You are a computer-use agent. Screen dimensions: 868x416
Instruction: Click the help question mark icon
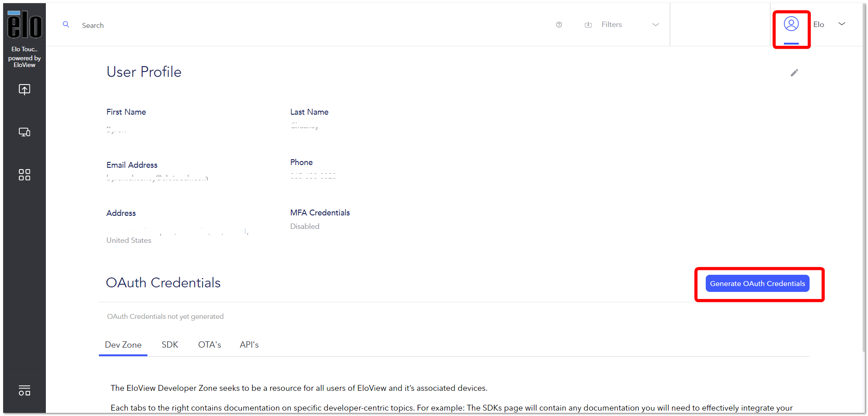click(559, 25)
